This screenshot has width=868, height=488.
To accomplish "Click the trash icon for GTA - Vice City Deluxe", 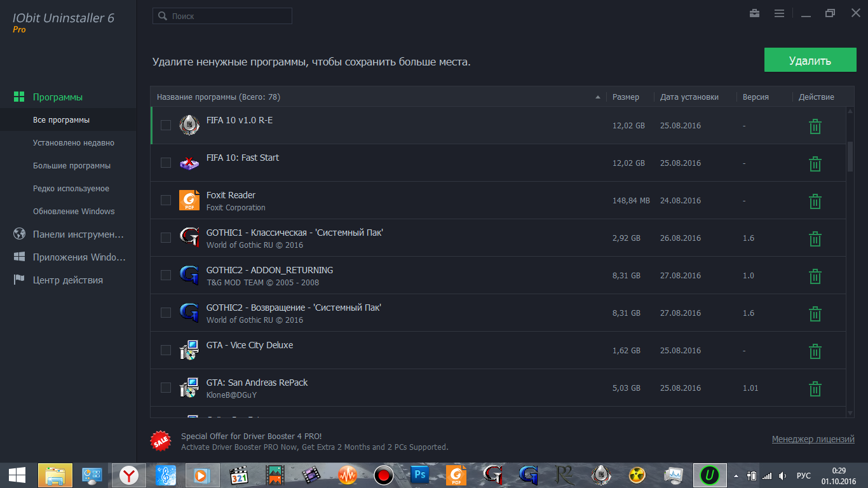I will pos(815,351).
